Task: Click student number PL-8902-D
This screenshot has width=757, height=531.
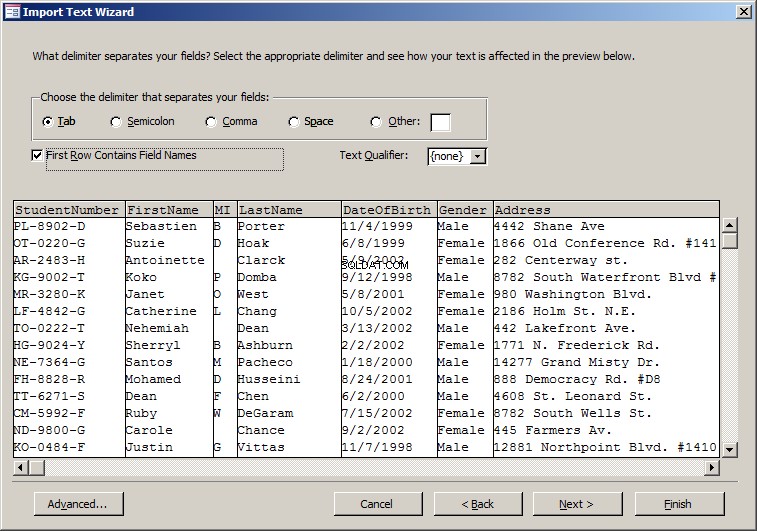Action: point(50,226)
